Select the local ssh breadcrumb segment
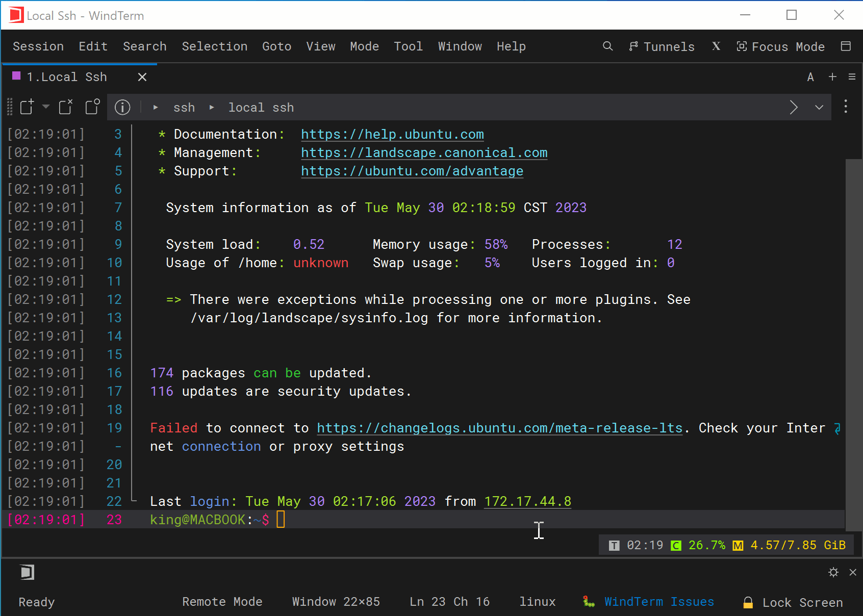 (261, 108)
